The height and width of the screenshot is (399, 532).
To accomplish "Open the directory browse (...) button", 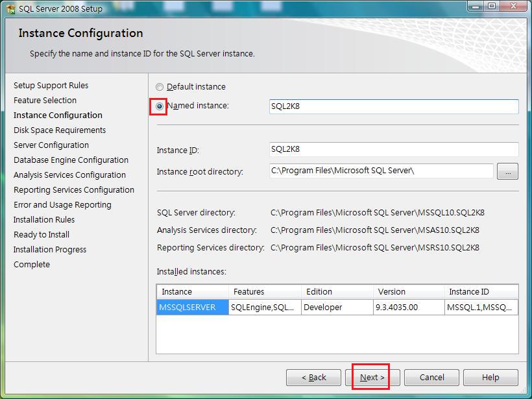I will coord(507,171).
